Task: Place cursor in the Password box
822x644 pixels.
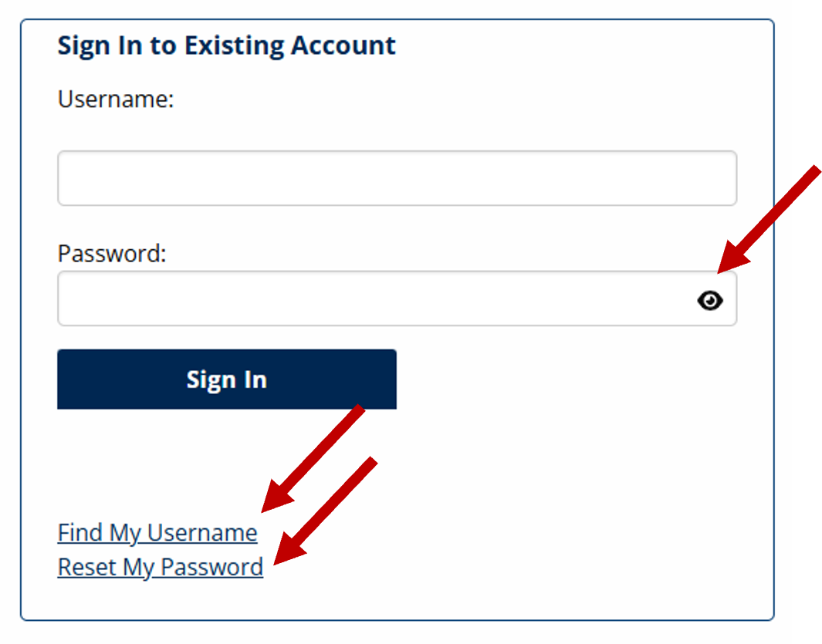Action: (347, 298)
